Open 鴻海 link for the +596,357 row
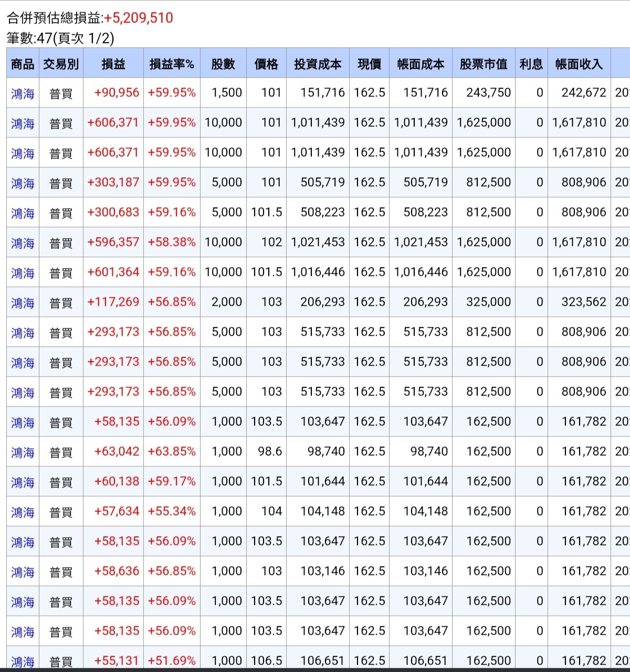This screenshot has height=672, width=630. pyautogui.click(x=23, y=243)
